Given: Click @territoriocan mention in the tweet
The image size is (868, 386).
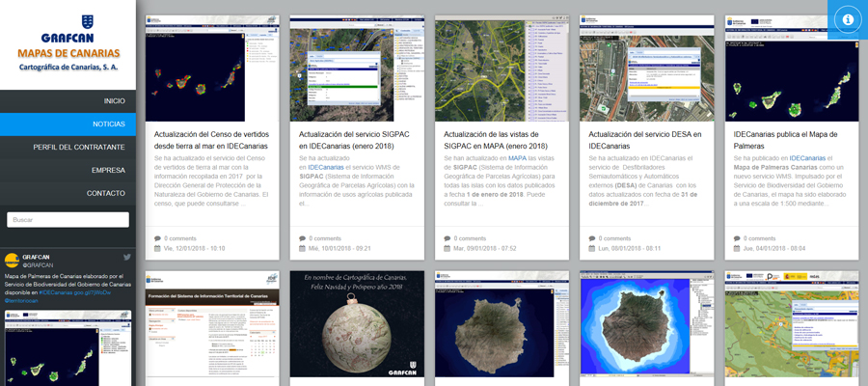Looking at the screenshot, I should (22, 301).
